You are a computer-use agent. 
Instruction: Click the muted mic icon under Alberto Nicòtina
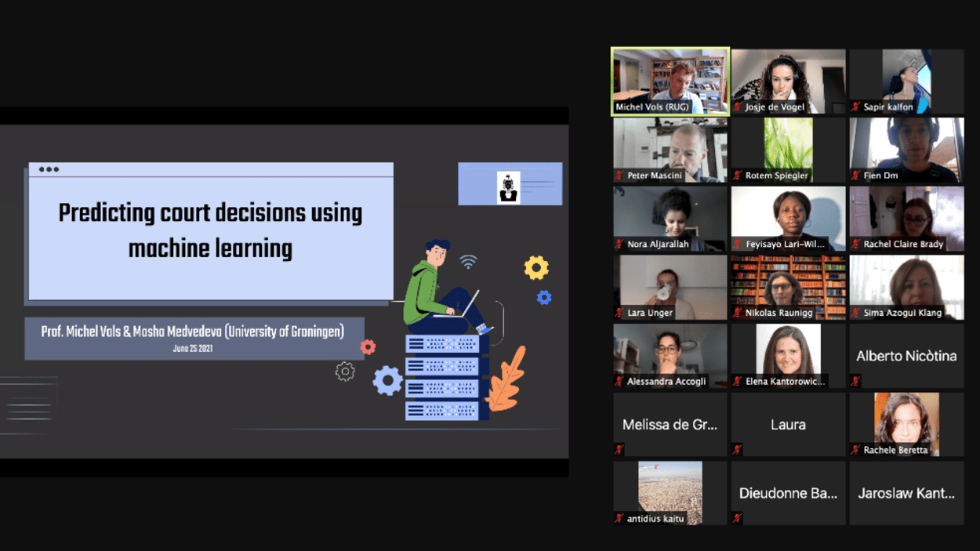(x=855, y=381)
